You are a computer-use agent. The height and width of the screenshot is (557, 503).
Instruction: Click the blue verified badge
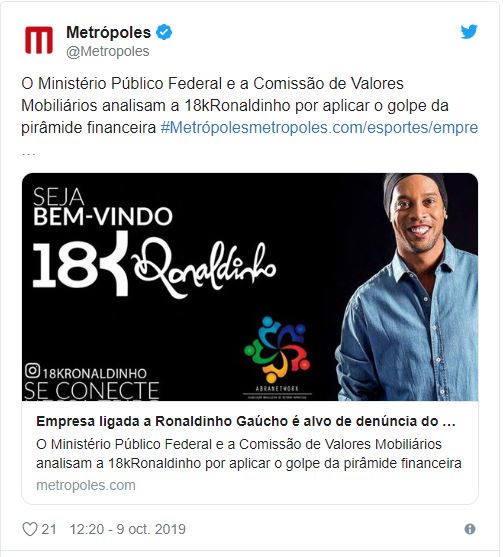[x=164, y=32]
